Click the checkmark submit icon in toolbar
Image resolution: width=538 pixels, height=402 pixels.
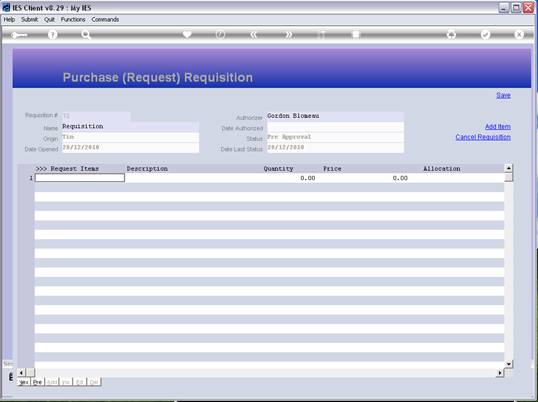tap(485, 35)
